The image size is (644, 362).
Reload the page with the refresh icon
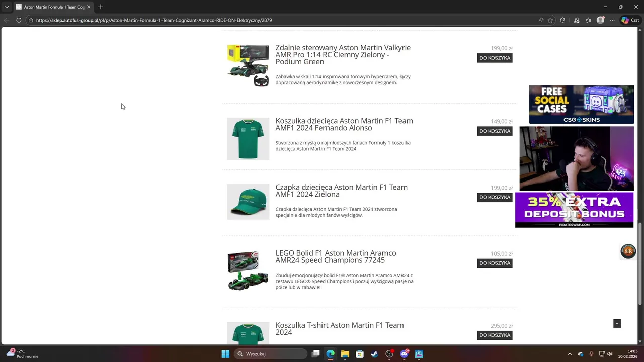pos(19,20)
